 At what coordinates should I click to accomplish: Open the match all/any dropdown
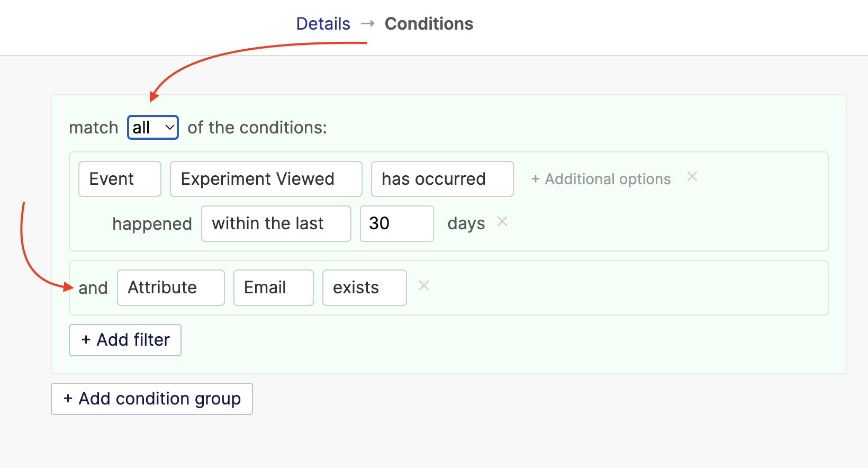(153, 128)
